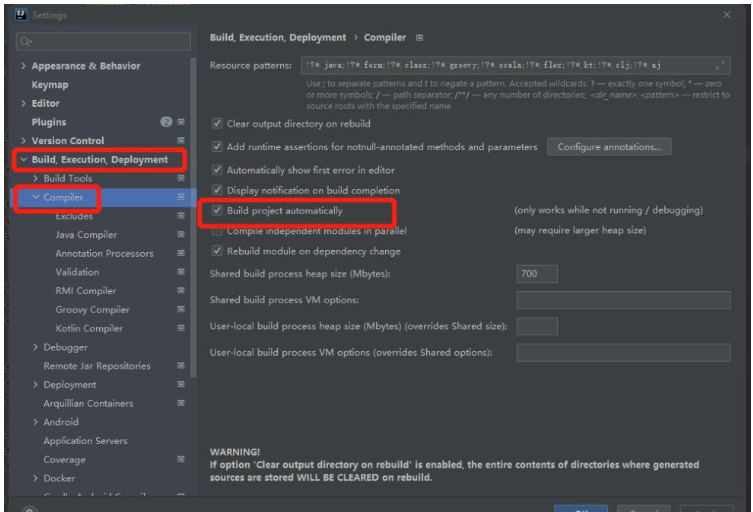Click the settings tree scrollbar

193,218
